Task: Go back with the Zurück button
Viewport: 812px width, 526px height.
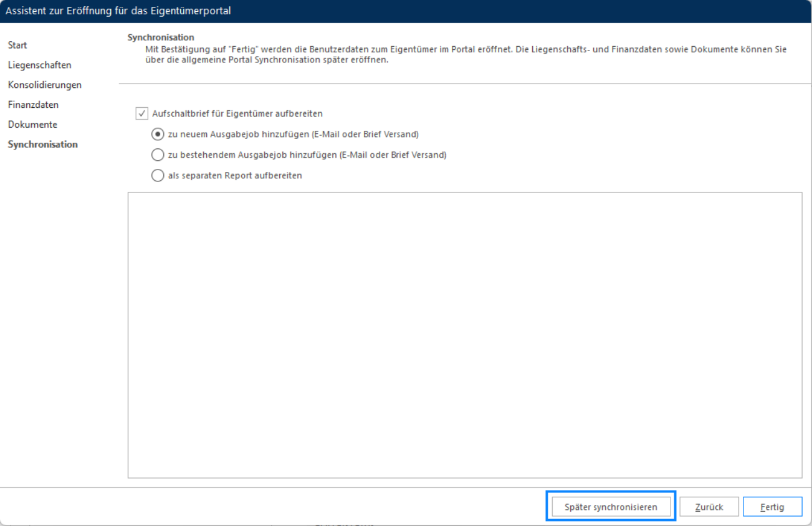Action: click(709, 507)
